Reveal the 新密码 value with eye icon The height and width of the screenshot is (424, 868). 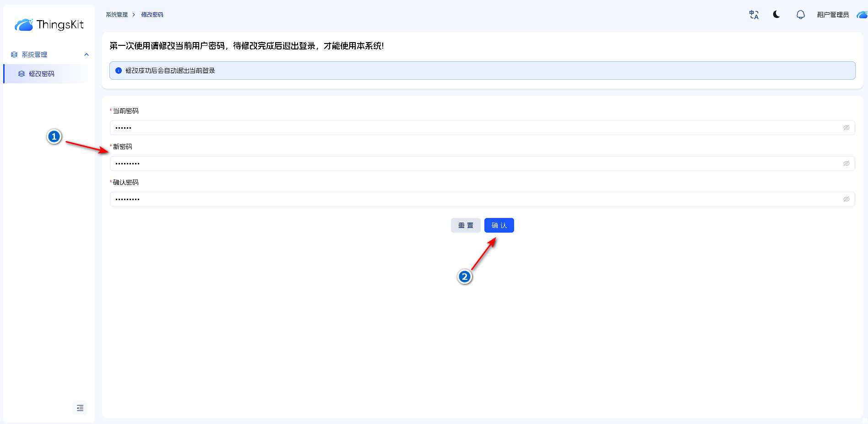click(846, 163)
